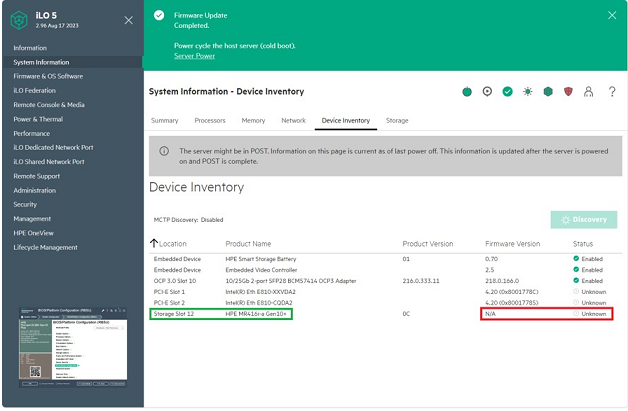Screen dimensions: 628x411
Task: Click Enabled status icon for OCP 3.0 Slot 10
Action: (x=576, y=280)
